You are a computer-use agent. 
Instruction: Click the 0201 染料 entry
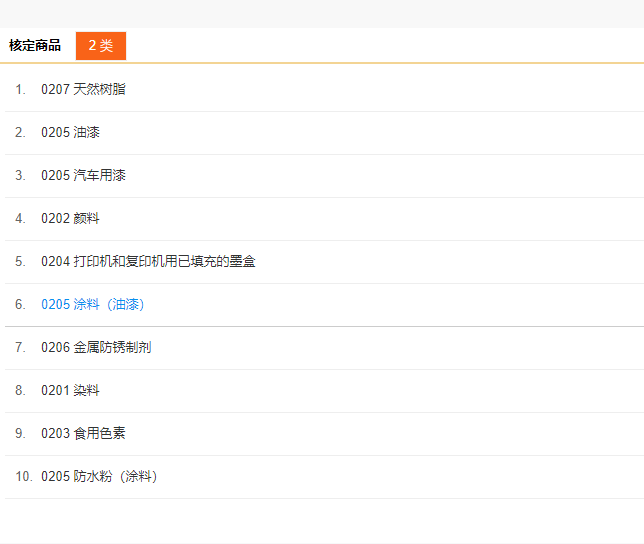pos(70,390)
